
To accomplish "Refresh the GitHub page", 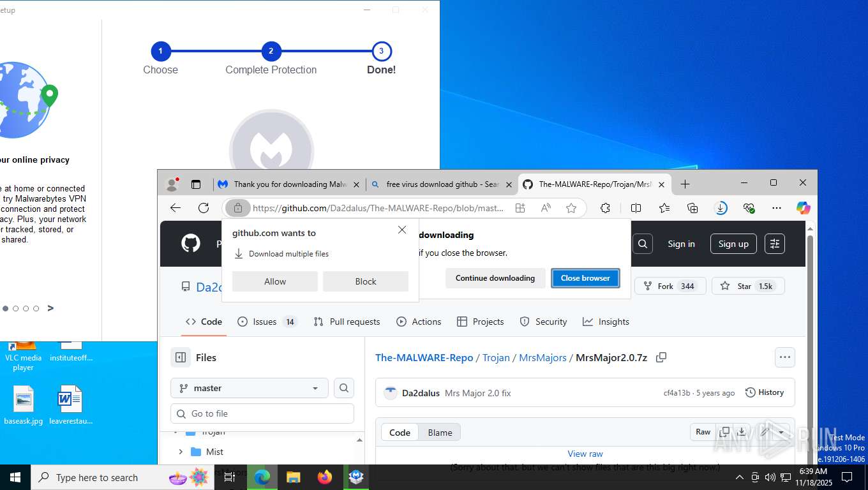I will [204, 208].
